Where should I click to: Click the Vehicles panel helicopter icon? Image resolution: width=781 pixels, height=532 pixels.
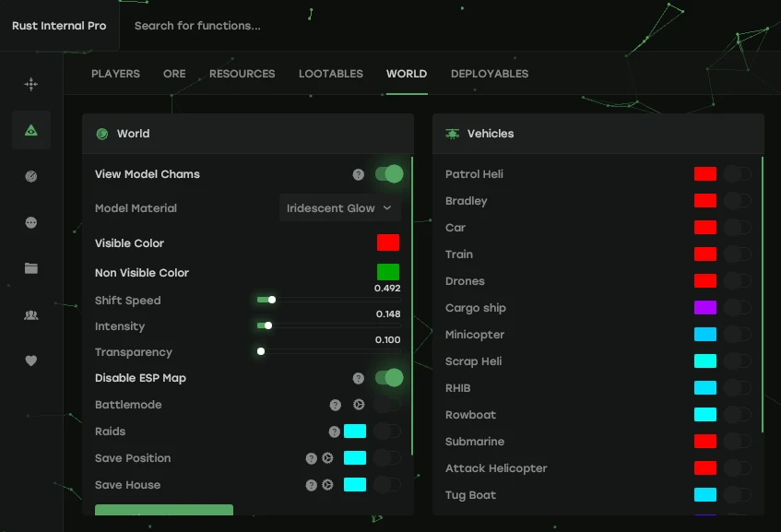click(452, 134)
